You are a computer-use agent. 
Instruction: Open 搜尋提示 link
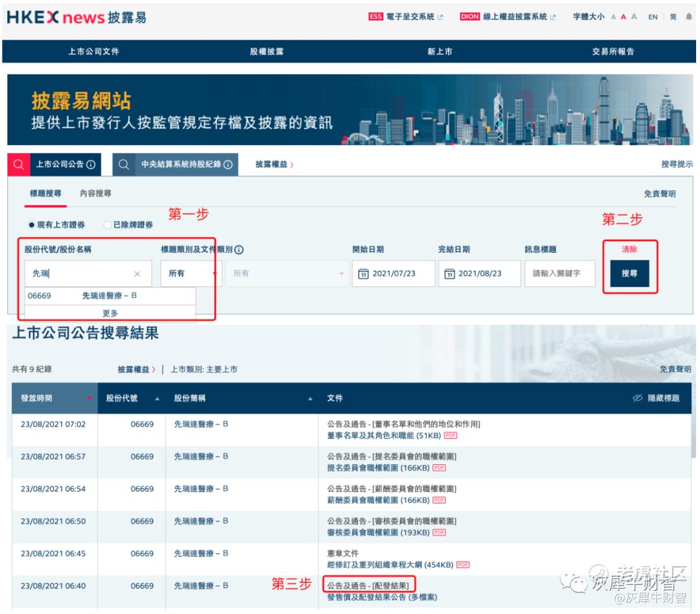pyautogui.click(x=677, y=164)
